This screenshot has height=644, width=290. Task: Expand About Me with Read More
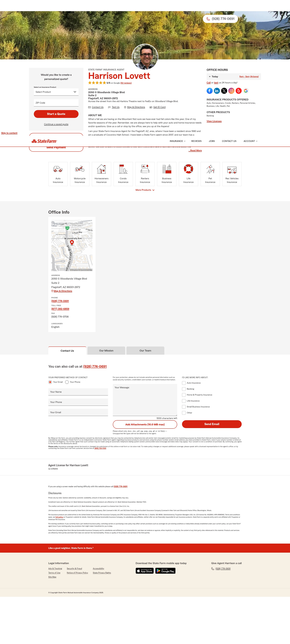[x=195, y=150]
